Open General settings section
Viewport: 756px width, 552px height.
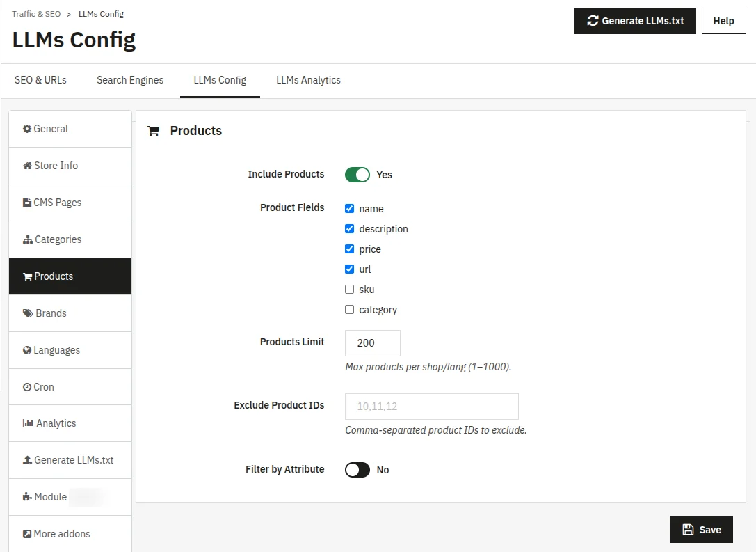[x=70, y=129]
